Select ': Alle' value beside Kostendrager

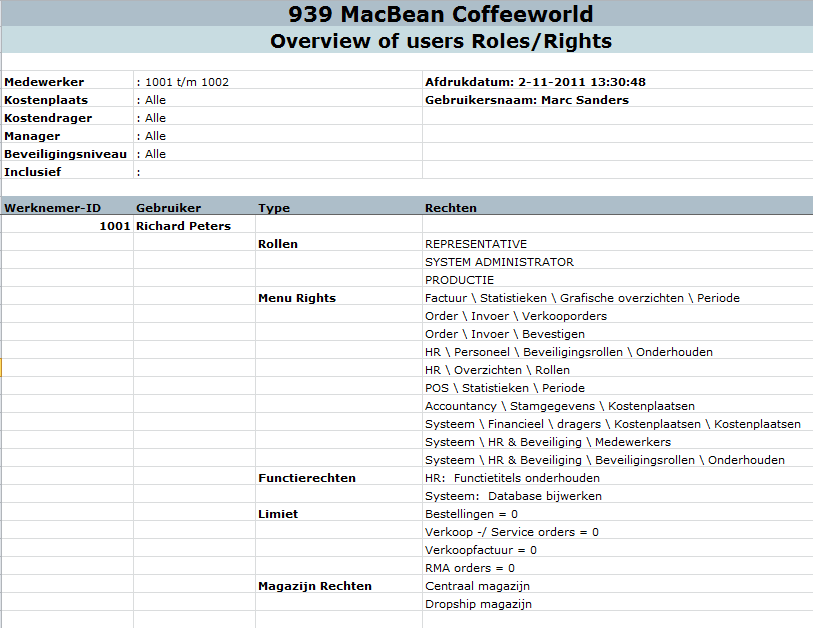click(151, 118)
